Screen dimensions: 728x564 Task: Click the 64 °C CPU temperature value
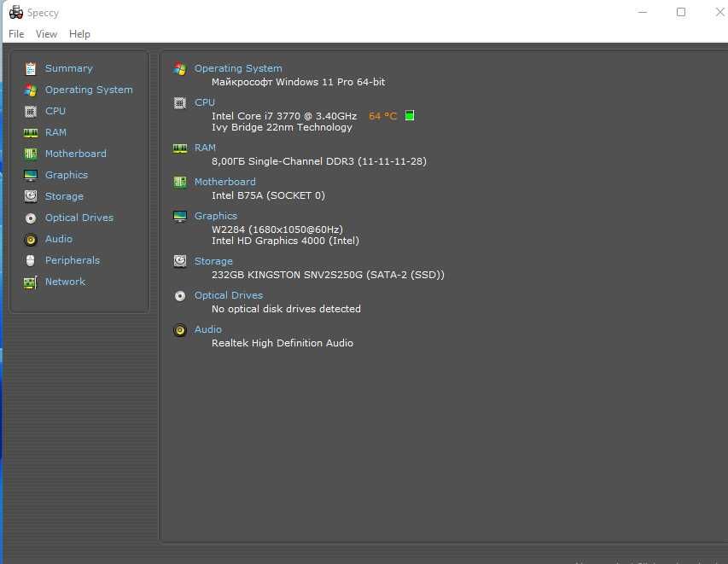382,116
